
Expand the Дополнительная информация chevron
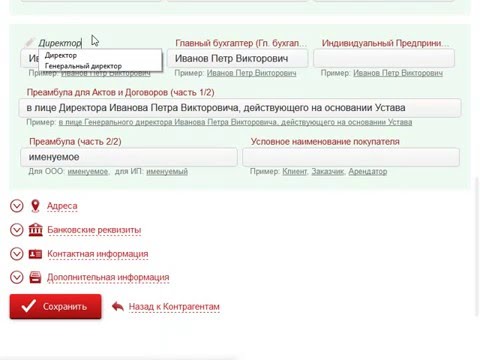(17, 277)
